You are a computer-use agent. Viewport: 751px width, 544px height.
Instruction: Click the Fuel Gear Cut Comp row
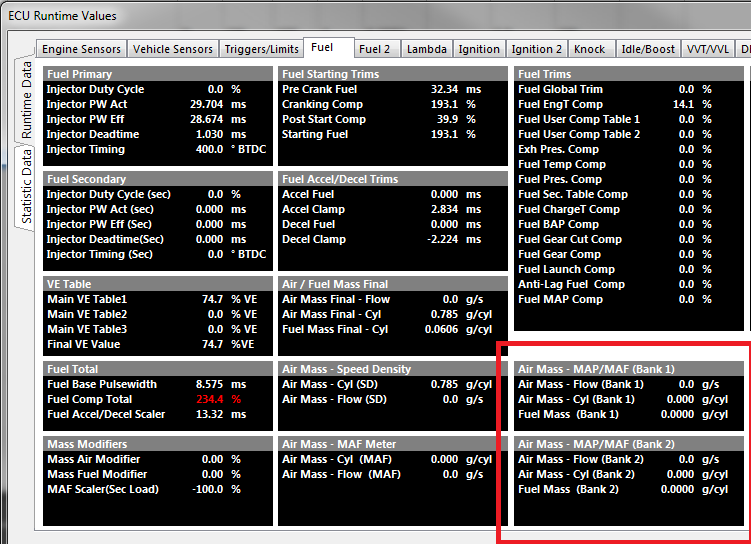pyautogui.click(x=629, y=239)
